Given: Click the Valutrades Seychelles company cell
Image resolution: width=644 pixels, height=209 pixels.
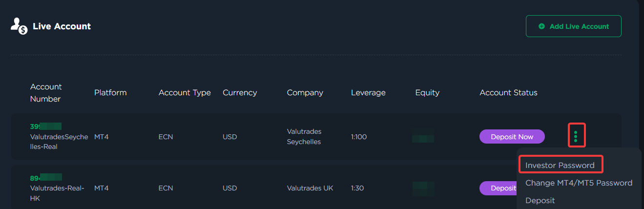Looking at the screenshot, I should pos(304,137).
